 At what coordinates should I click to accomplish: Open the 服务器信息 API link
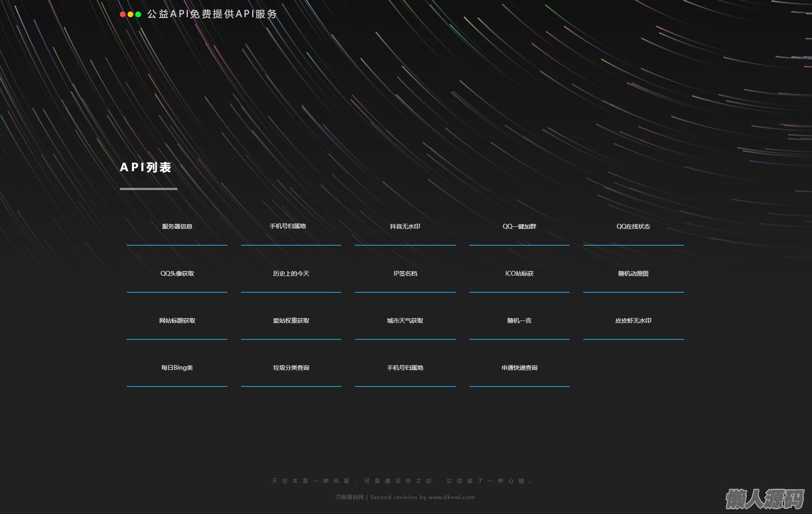[x=177, y=226]
